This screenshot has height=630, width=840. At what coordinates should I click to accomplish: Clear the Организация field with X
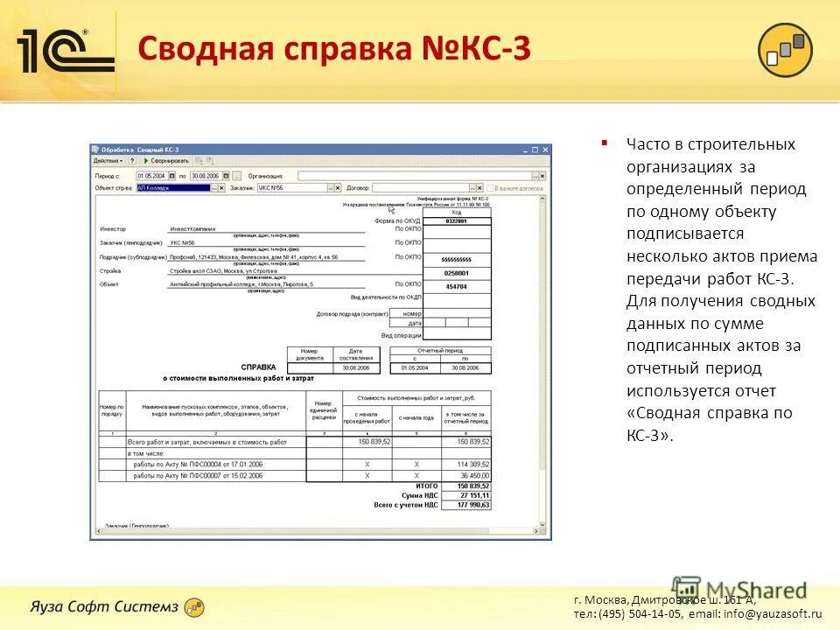coord(542,176)
